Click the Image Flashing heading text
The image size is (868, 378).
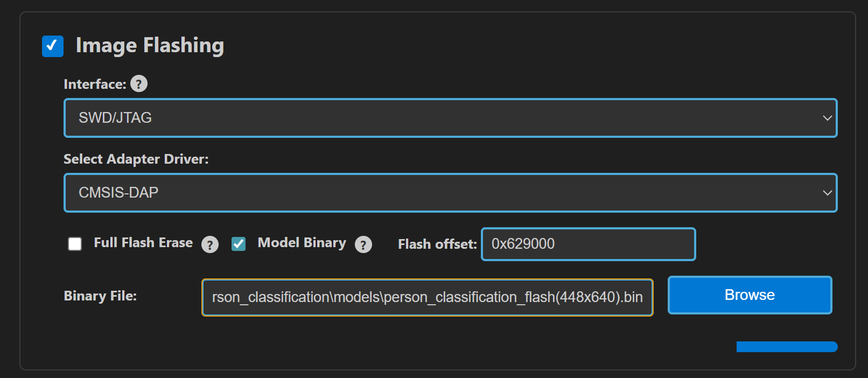pos(150,46)
